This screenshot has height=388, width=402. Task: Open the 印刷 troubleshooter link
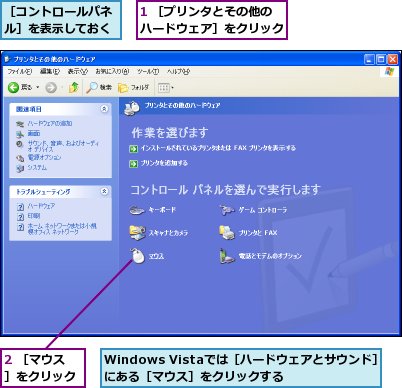[x=34, y=216]
